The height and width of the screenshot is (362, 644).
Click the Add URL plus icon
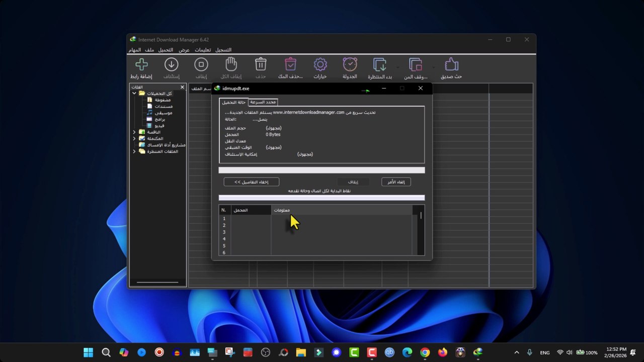click(141, 64)
